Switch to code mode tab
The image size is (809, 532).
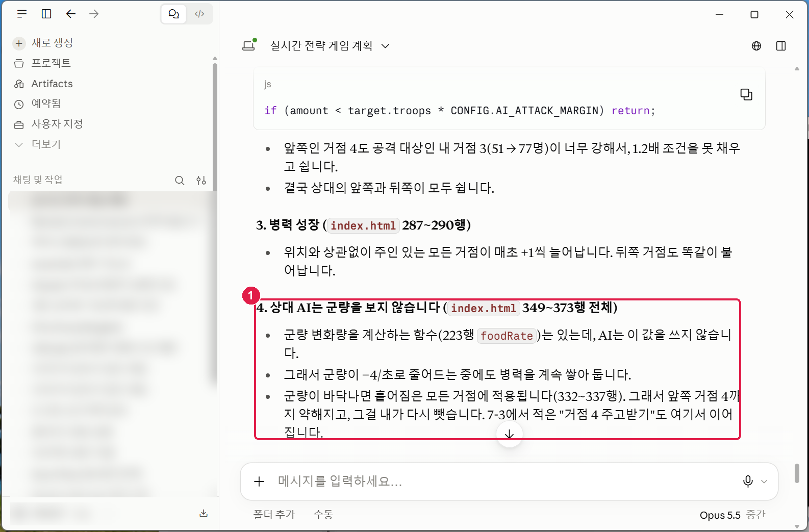199,14
